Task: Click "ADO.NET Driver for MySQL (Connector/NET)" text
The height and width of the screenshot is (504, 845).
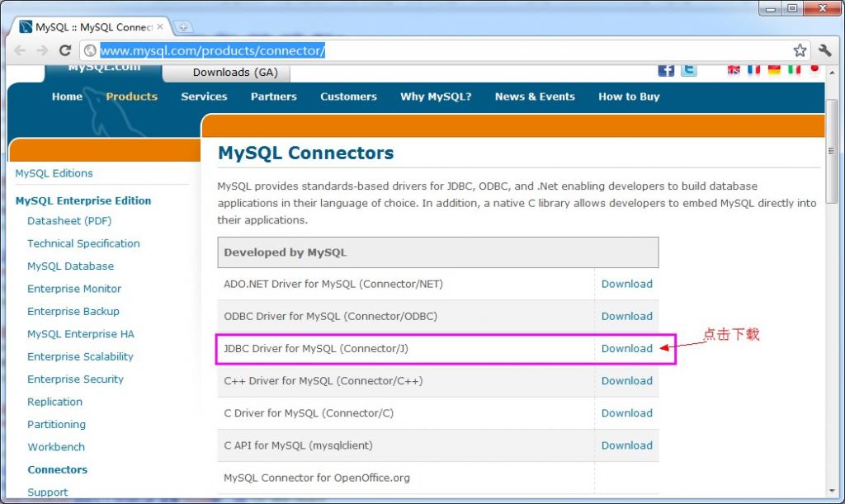Action: [x=333, y=284]
